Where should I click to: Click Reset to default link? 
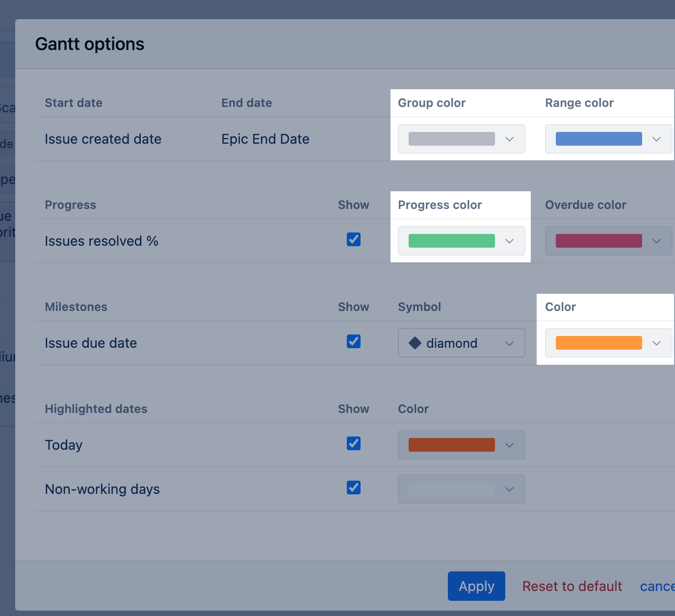(x=572, y=586)
